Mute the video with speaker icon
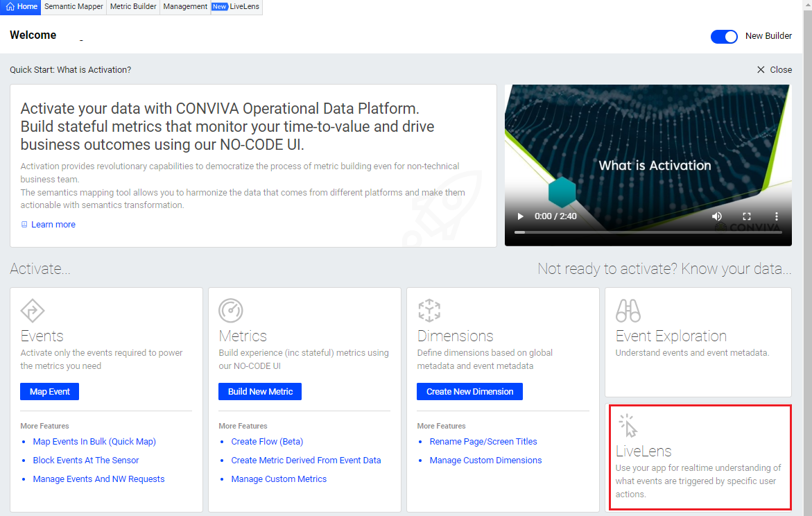The height and width of the screenshot is (516, 812). click(717, 216)
